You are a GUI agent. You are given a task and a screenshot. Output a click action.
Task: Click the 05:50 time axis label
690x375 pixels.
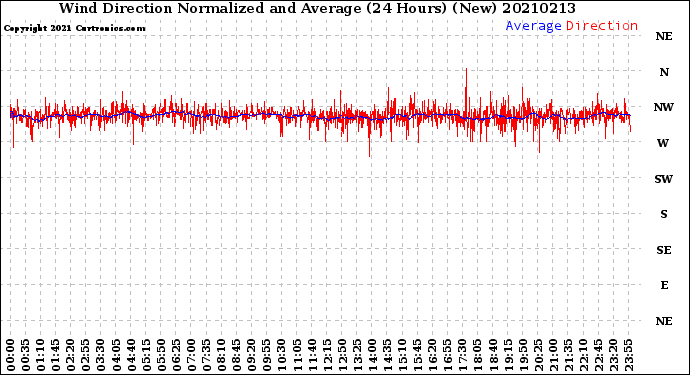[x=161, y=355]
